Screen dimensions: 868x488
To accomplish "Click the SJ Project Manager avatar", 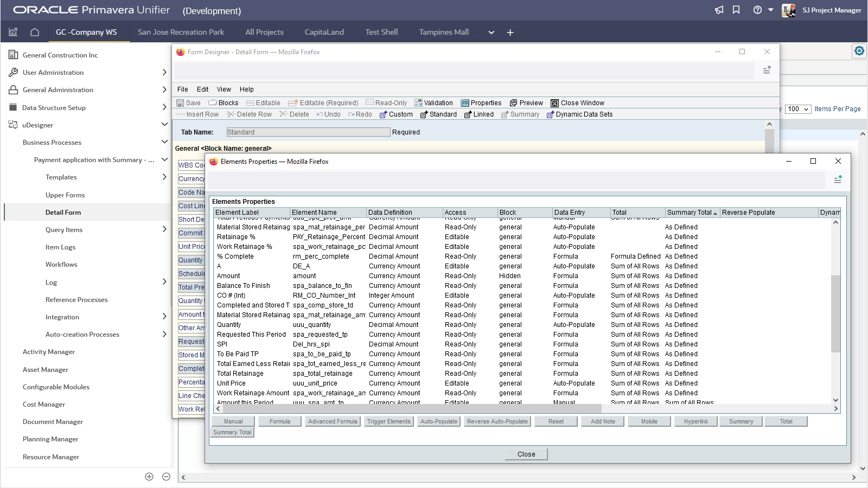I will click(x=788, y=10).
